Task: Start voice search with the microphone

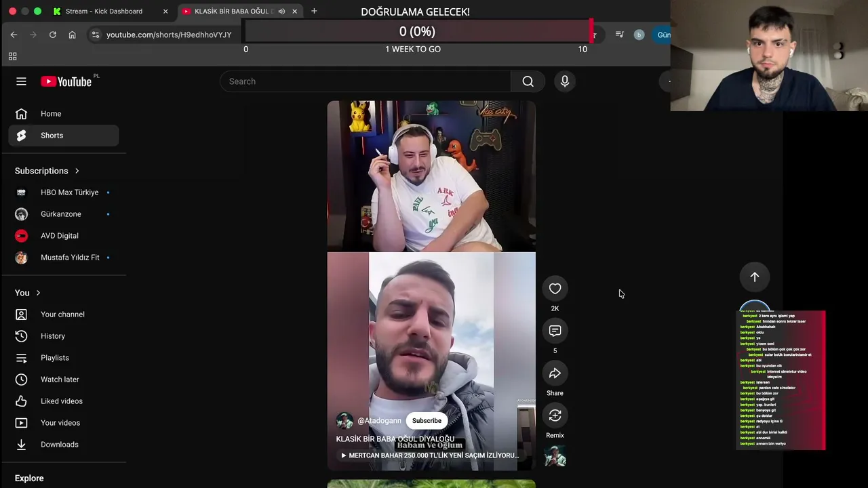Action: pos(565,81)
